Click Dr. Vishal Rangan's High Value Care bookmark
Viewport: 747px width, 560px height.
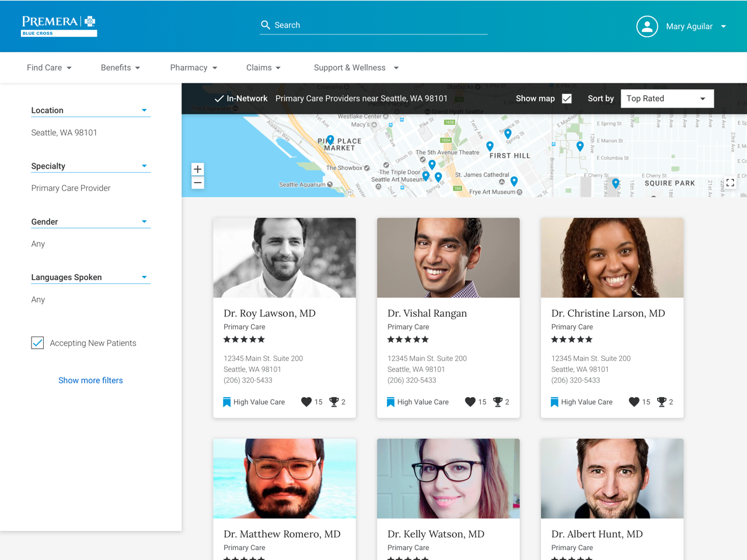(391, 402)
